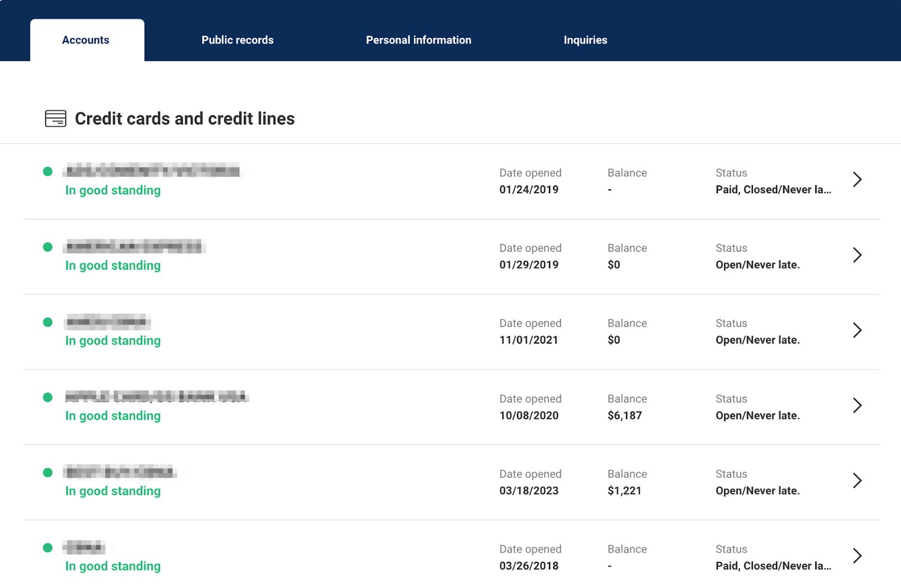Click 'Paid, Closed/Never la...' status for 03/26/2018 account
This screenshot has width=901, height=588.
[773, 566]
